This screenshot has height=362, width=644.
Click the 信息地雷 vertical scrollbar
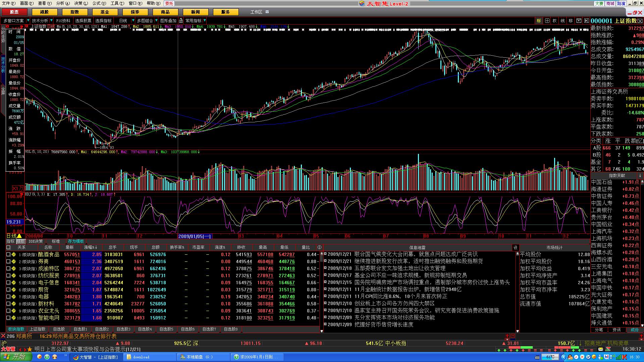pos(517,292)
